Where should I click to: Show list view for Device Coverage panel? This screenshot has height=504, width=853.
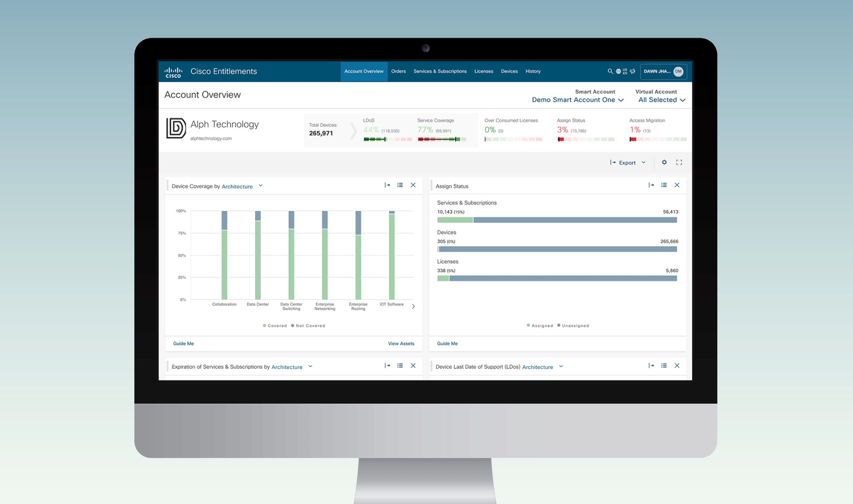point(400,185)
